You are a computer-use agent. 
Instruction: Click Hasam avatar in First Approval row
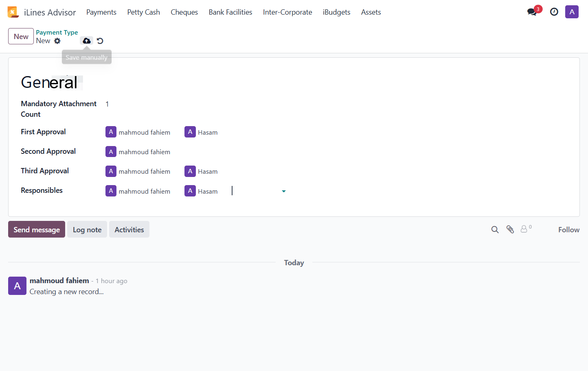(190, 132)
